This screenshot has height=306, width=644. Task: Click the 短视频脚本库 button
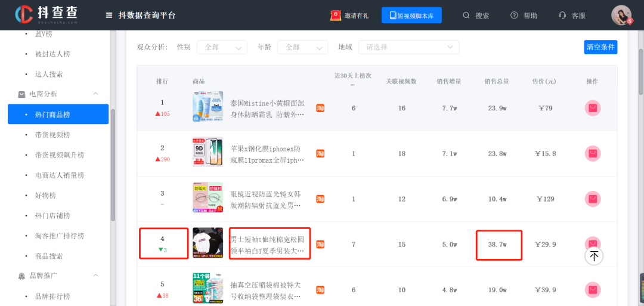411,16
